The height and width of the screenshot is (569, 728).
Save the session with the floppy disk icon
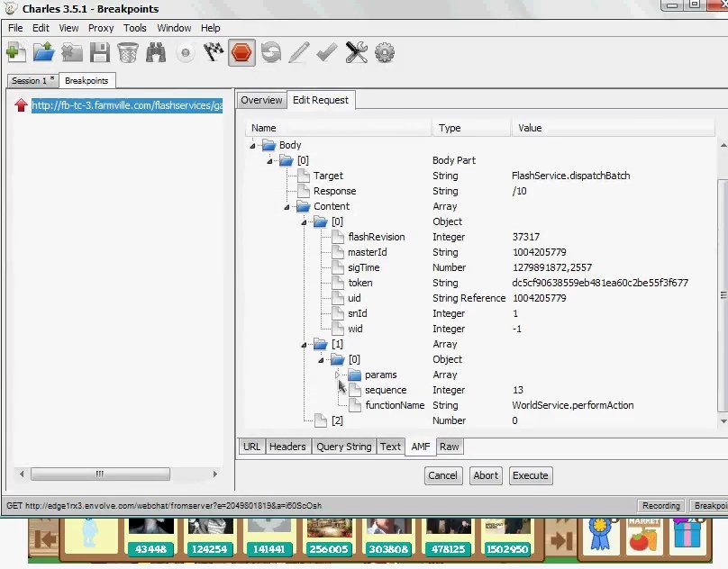click(100, 52)
